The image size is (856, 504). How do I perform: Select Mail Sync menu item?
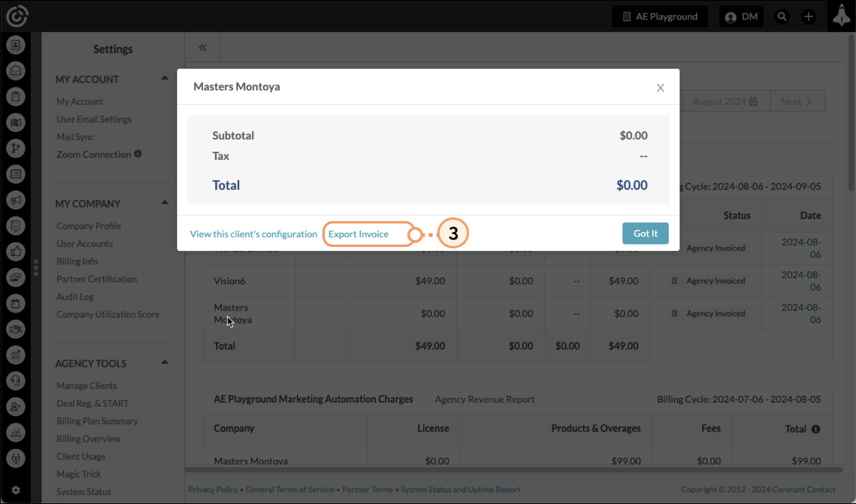(75, 137)
